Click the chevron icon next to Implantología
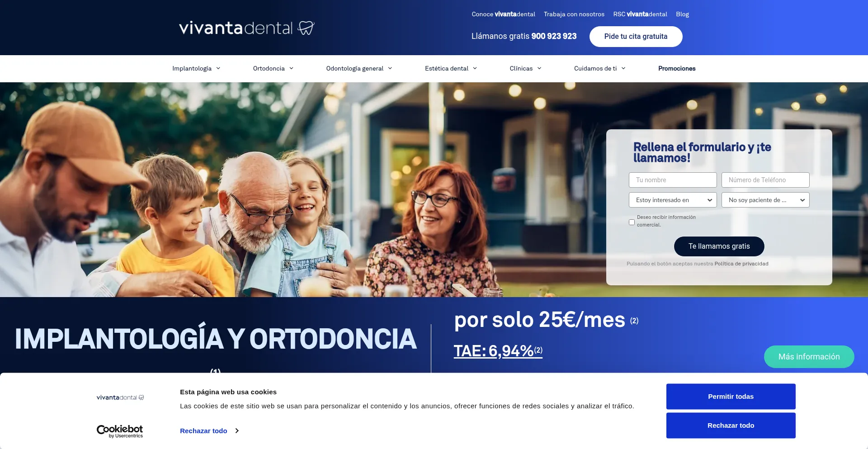The image size is (868, 449). coord(218,68)
